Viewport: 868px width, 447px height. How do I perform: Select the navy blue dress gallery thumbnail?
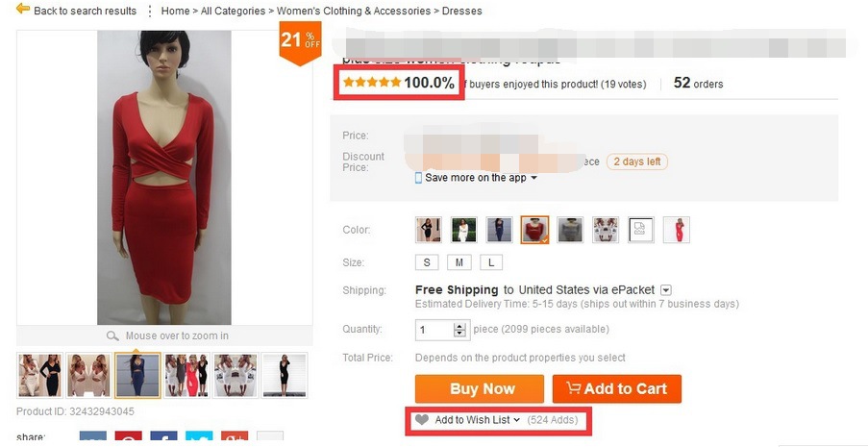(x=137, y=375)
